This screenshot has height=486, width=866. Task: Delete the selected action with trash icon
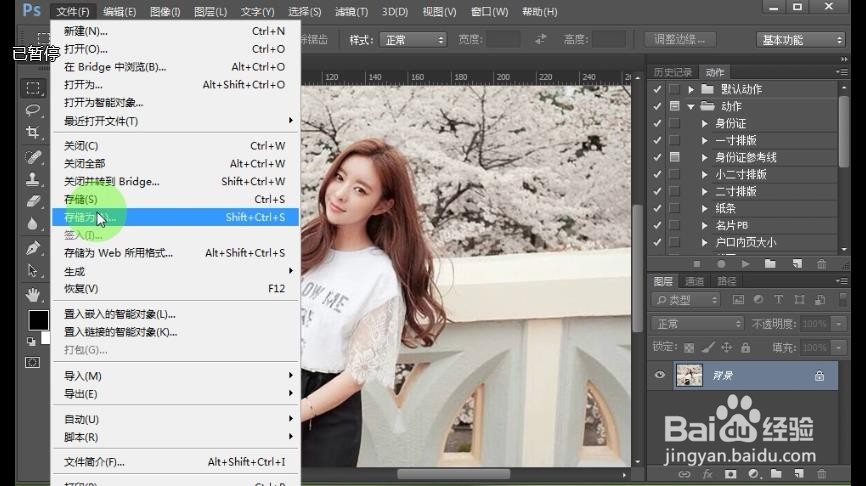pos(822,263)
